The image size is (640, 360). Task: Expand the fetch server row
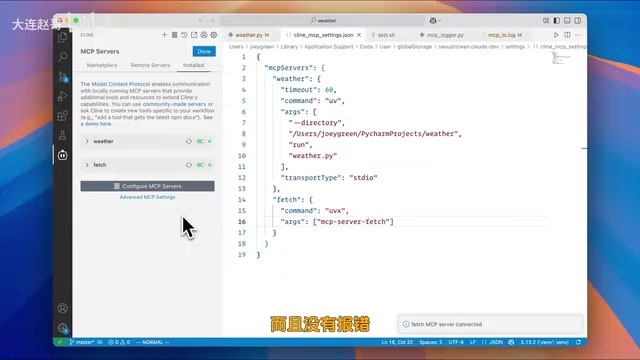(x=147, y=165)
